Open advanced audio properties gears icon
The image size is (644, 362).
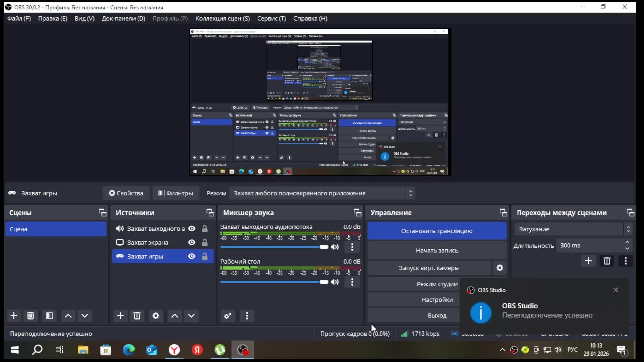pos(228,316)
